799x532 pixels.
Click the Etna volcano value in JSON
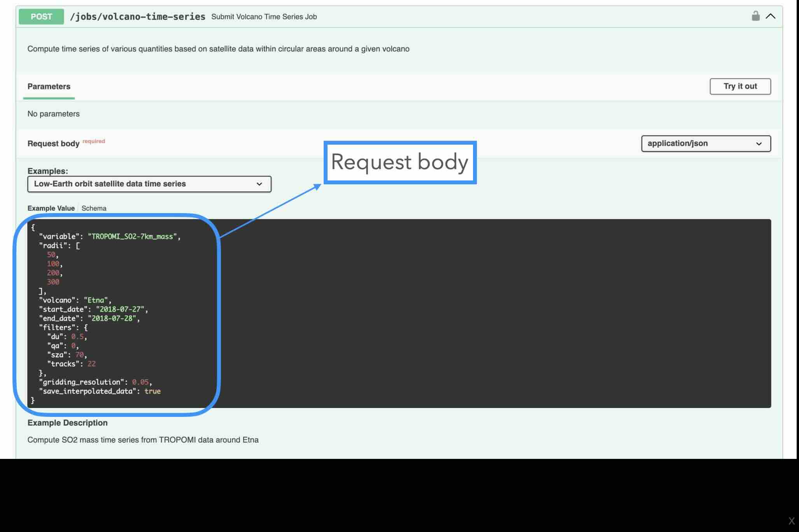(x=96, y=300)
